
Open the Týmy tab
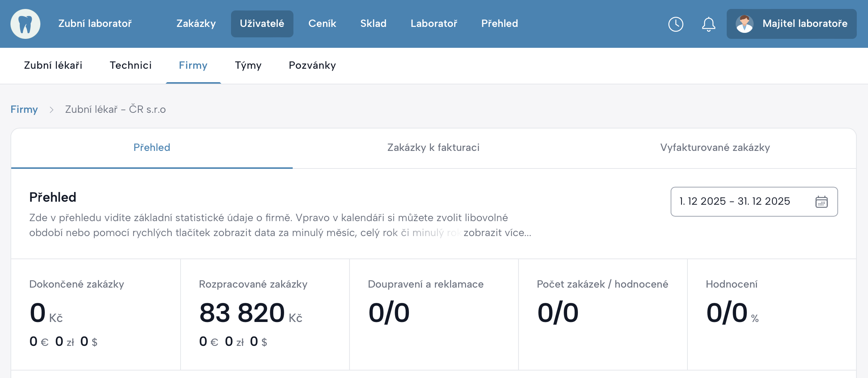pos(248,65)
